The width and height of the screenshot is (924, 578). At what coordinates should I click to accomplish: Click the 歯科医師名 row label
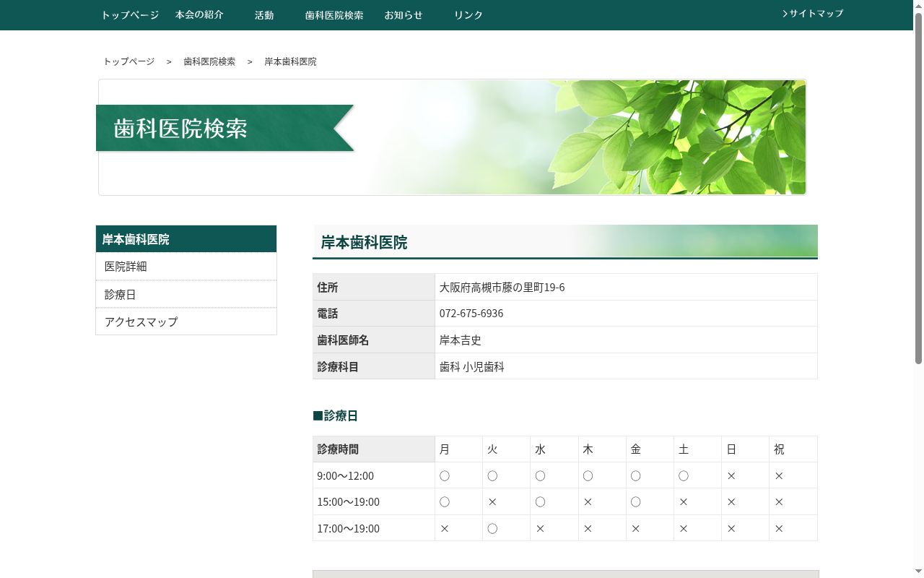pos(374,340)
